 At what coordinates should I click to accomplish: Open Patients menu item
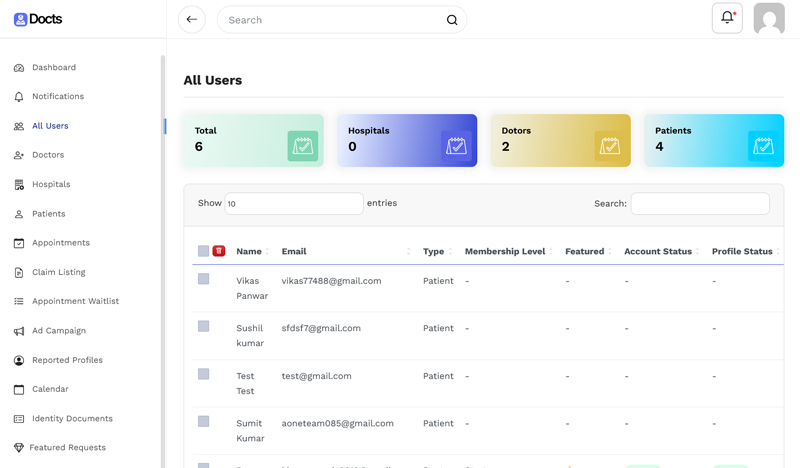point(48,214)
